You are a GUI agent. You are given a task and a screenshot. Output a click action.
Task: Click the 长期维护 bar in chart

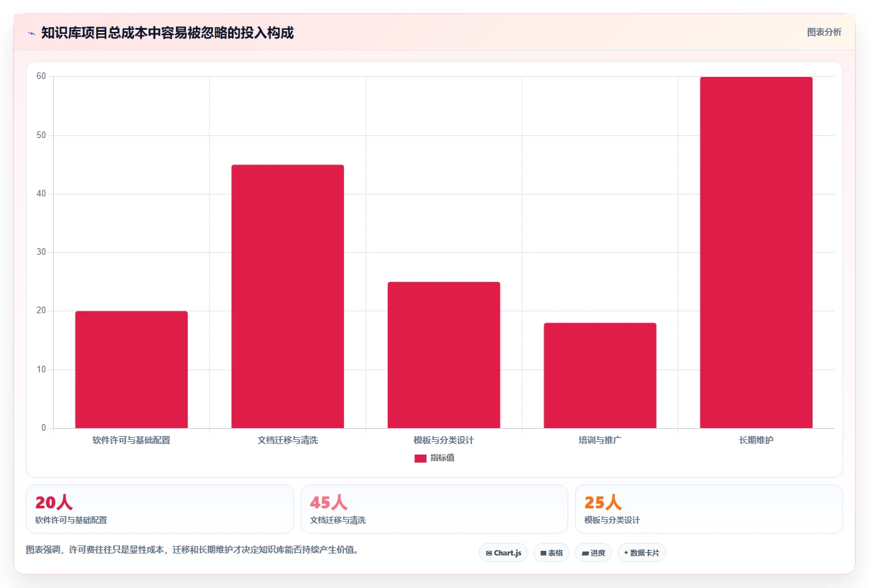pos(756,252)
